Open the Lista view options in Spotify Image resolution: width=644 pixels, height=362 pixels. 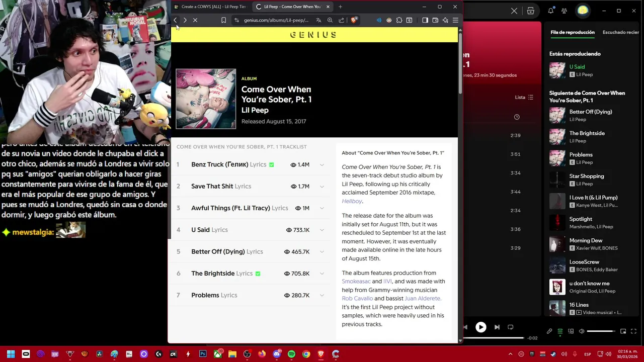click(524, 98)
